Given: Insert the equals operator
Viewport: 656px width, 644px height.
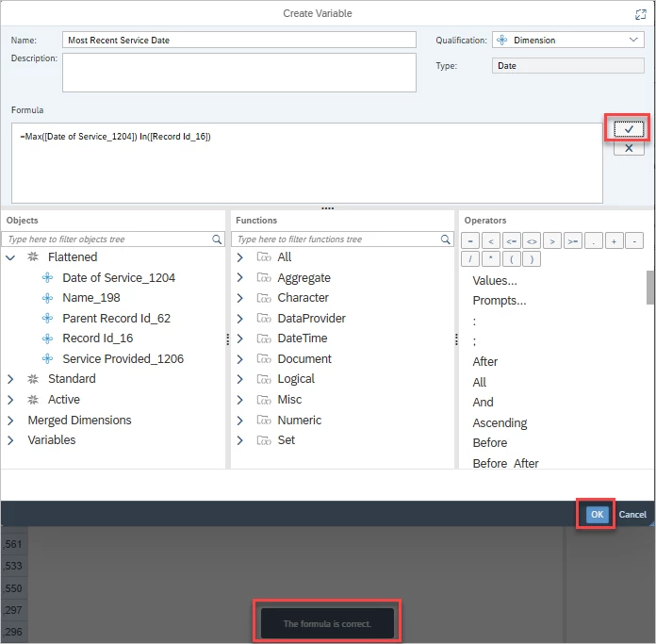Looking at the screenshot, I should point(470,241).
